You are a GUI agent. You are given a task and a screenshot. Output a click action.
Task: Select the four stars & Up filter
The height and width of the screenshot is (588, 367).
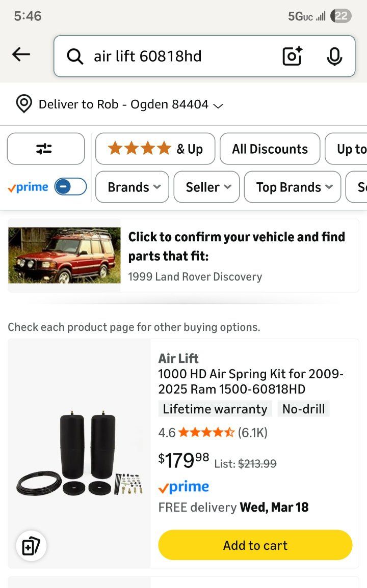[155, 149]
